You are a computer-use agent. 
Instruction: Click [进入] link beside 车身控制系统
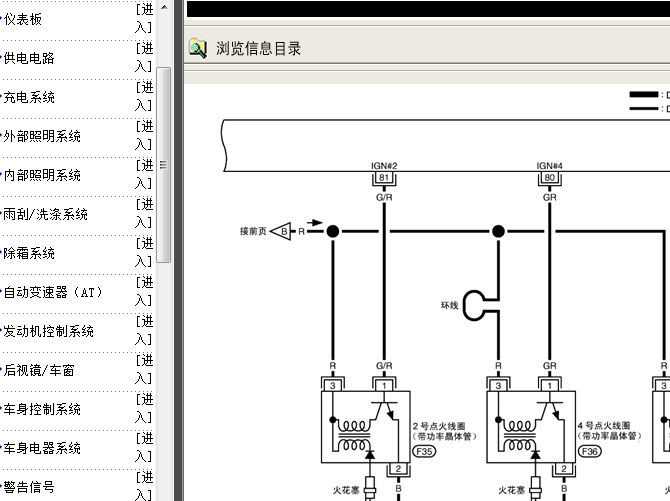pos(144,408)
